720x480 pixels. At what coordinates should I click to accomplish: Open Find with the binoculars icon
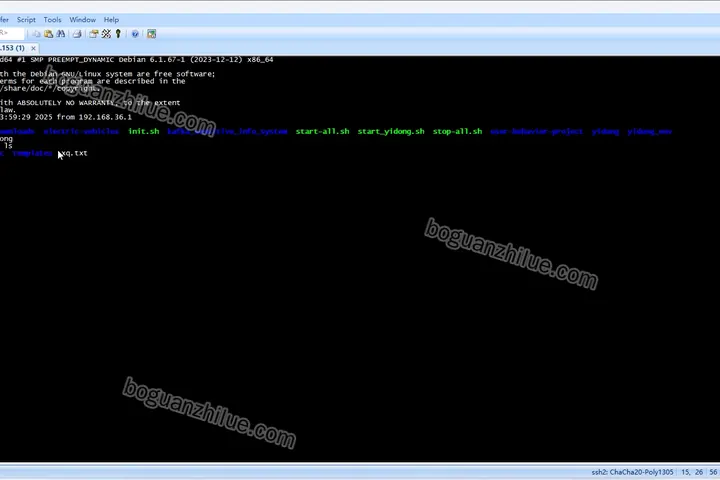pos(61,34)
